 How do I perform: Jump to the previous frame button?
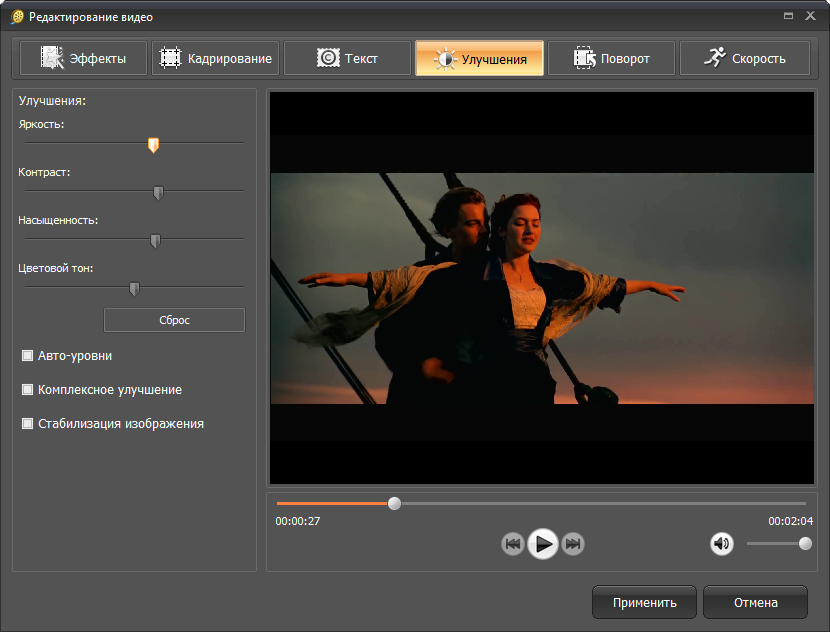coord(512,544)
